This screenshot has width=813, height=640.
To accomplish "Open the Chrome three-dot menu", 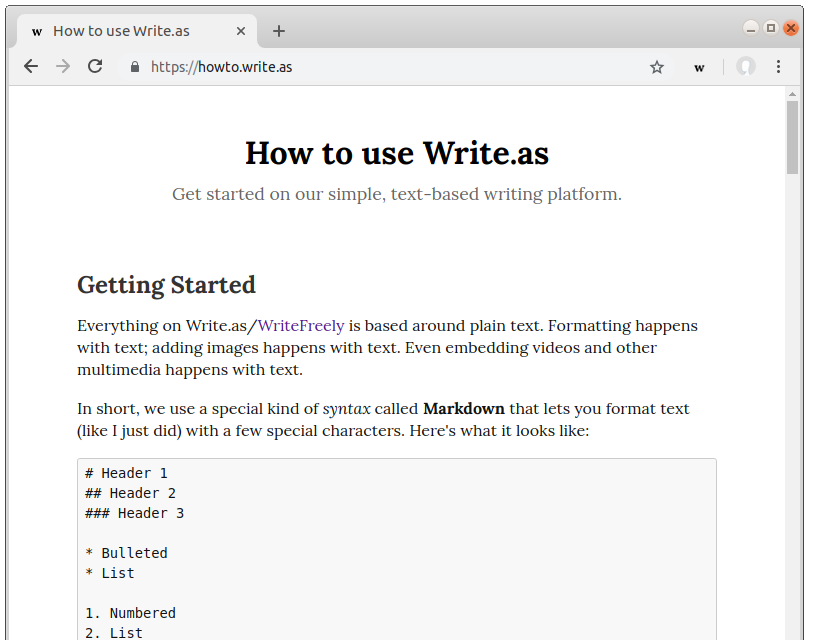I will (x=778, y=66).
